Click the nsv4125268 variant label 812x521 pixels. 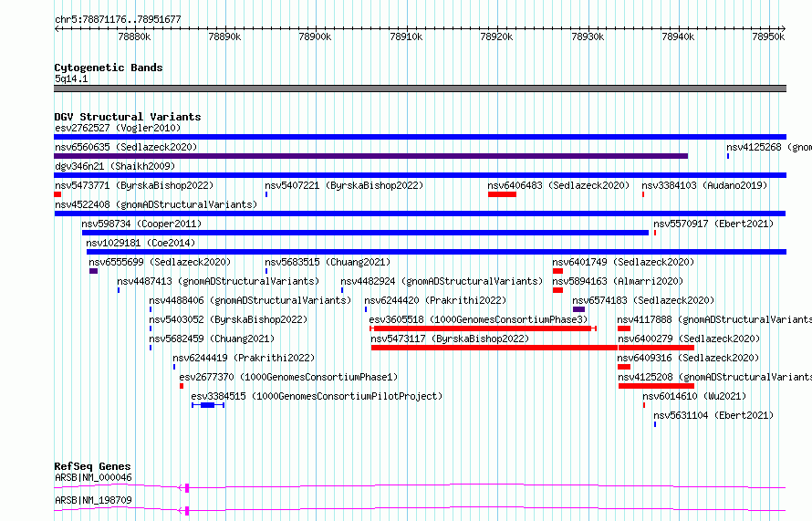coord(769,147)
